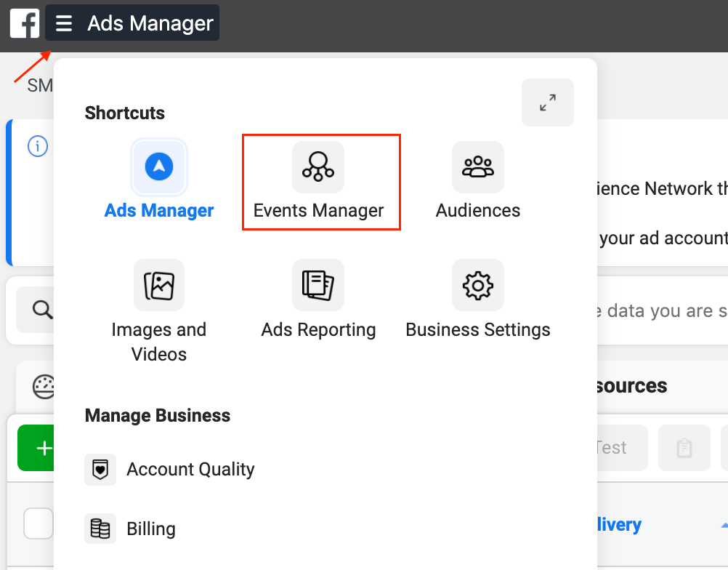The width and height of the screenshot is (728, 570).
Task: Click the green plus create button
Action: 36,448
